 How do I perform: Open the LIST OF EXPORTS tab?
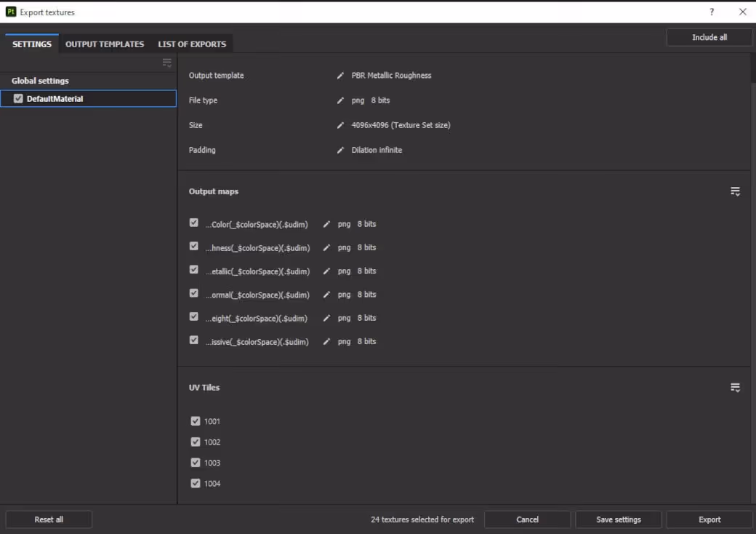point(191,44)
